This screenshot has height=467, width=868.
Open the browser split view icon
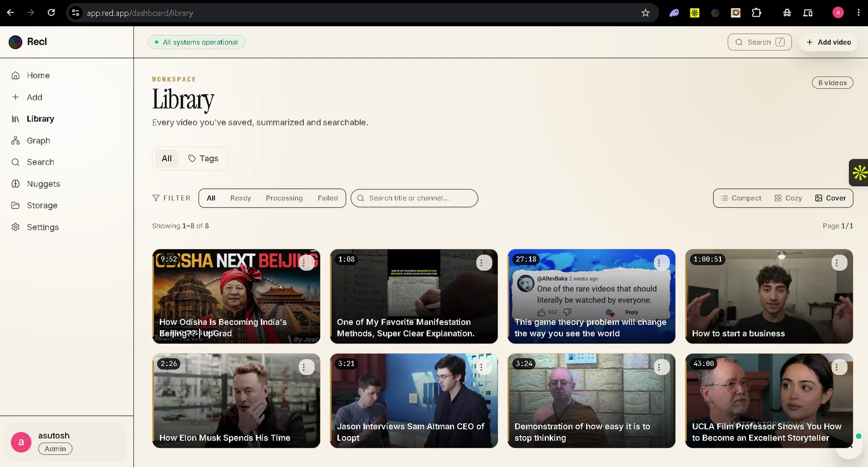(x=808, y=12)
